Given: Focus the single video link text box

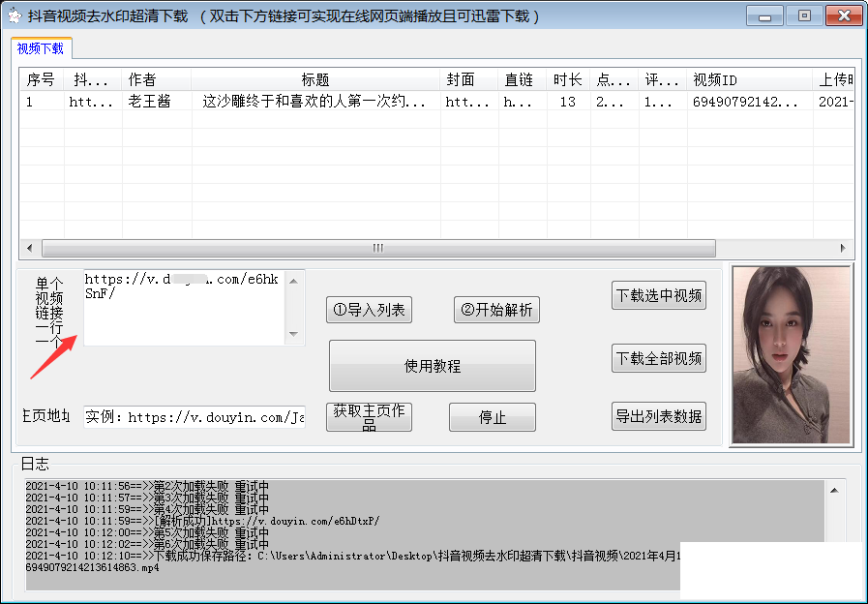Looking at the screenshot, I should [x=184, y=308].
